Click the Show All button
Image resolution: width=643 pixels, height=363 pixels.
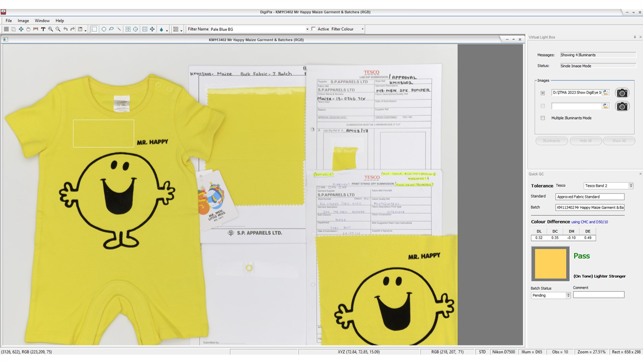point(619,141)
